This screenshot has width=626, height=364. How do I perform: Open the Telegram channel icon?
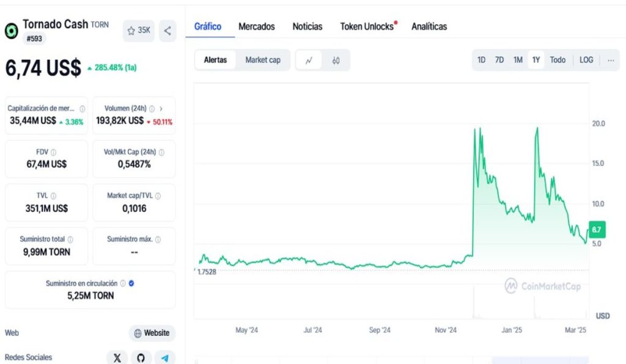coord(164,358)
